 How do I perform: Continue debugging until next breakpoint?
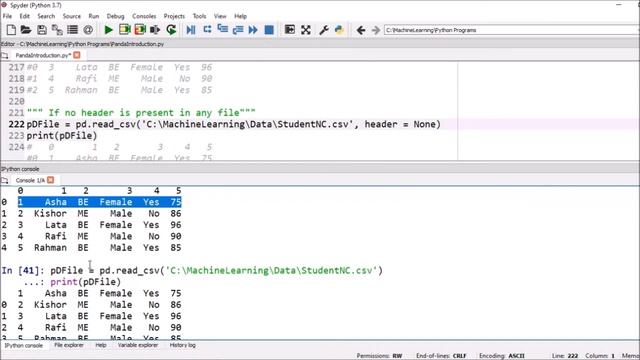coord(253,30)
